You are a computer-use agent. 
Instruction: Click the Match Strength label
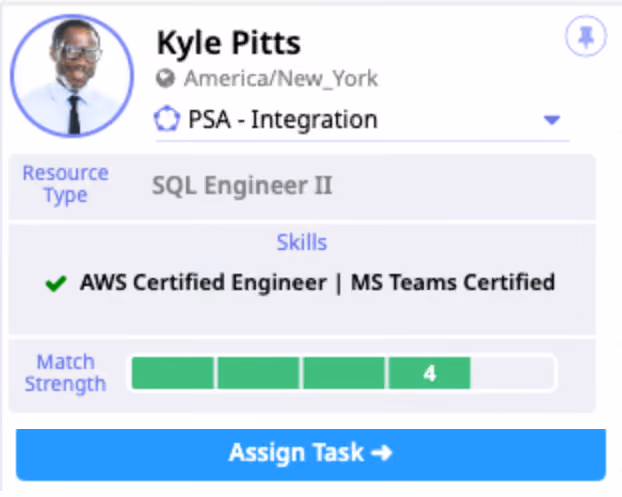[x=65, y=373]
